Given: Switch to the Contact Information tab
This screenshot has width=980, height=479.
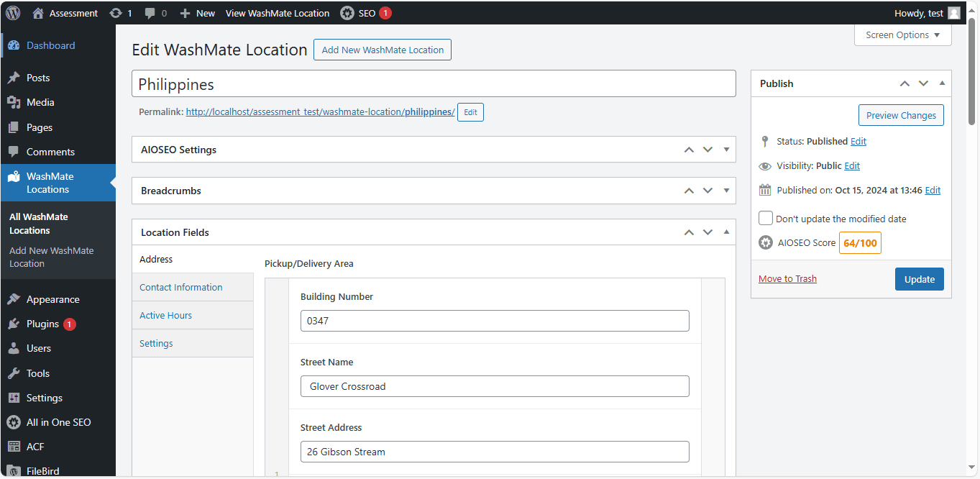Looking at the screenshot, I should 181,287.
